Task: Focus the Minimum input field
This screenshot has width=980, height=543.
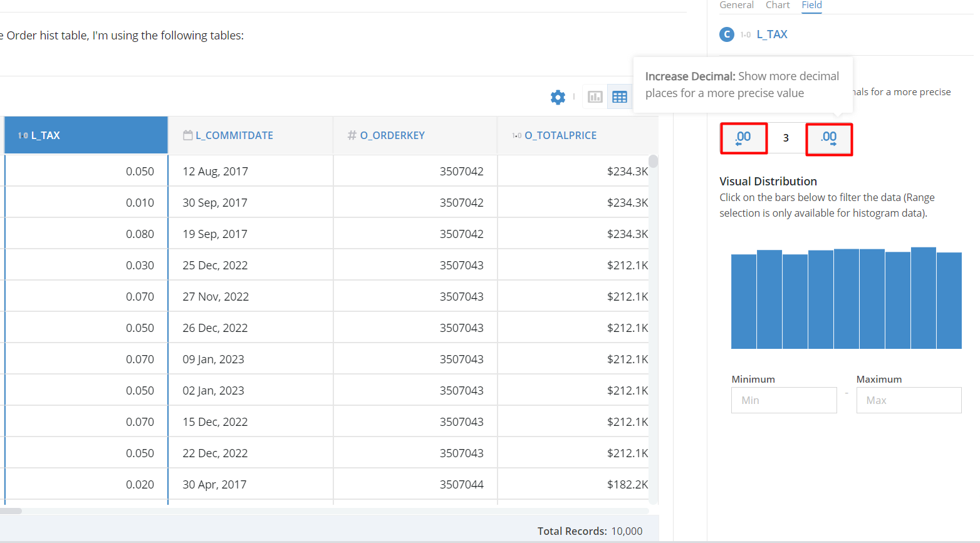Action: pyautogui.click(x=784, y=400)
